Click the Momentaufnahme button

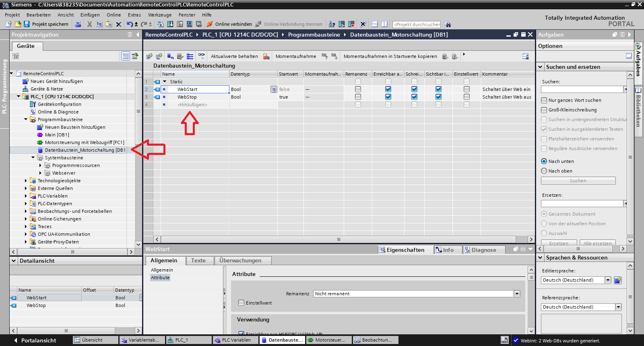pos(296,56)
